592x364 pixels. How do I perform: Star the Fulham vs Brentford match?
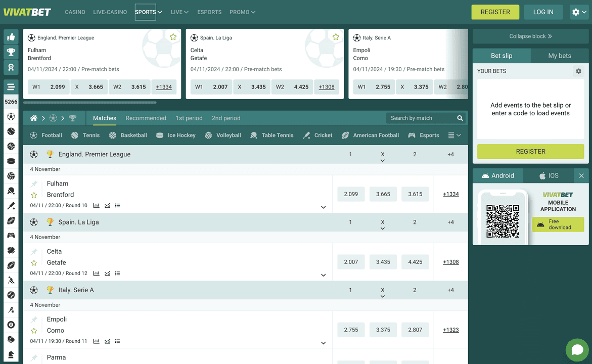[x=34, y=195]
